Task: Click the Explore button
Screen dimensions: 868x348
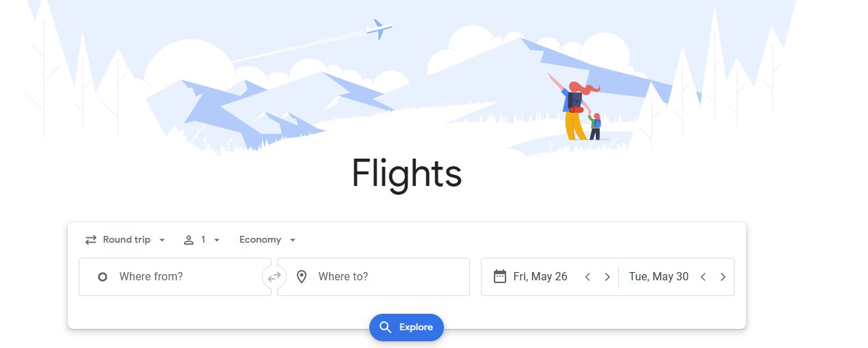Action: [x=406, y=327]
